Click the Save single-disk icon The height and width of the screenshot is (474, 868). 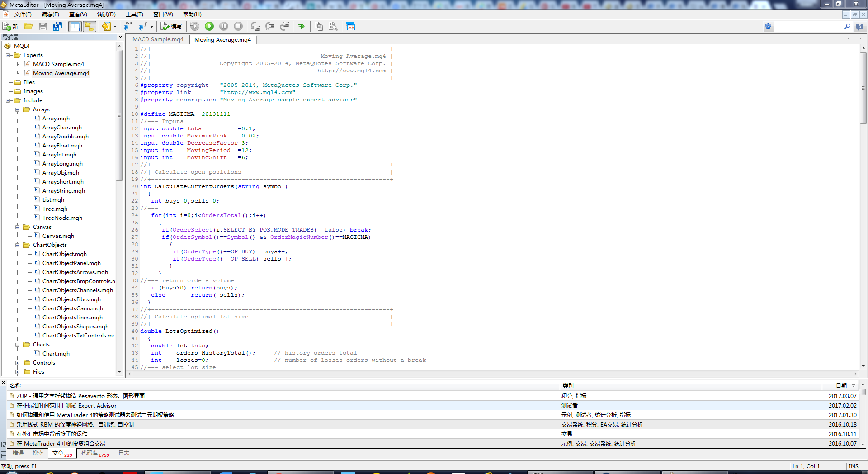(43, 26)
